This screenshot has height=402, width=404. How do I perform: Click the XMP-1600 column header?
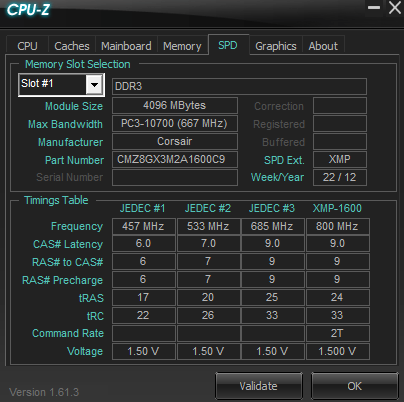[337, 208]
